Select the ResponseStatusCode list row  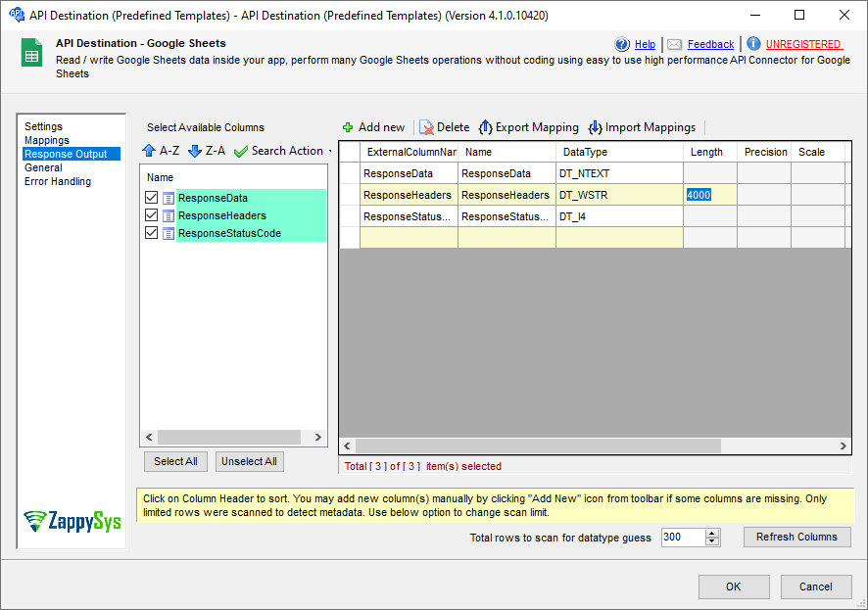pos(252,233)
